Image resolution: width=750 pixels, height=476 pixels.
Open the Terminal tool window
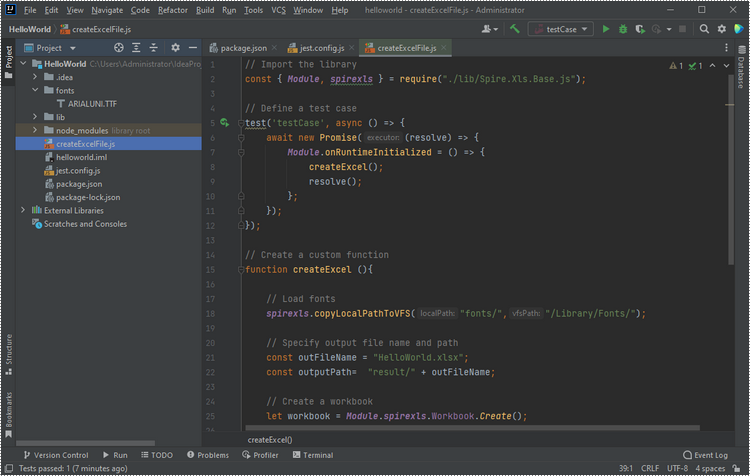(x=313, y=455)
